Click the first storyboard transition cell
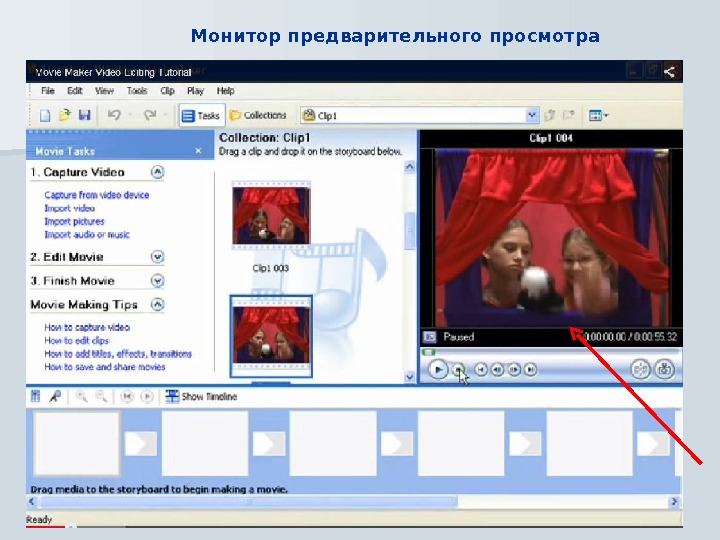 141,444
